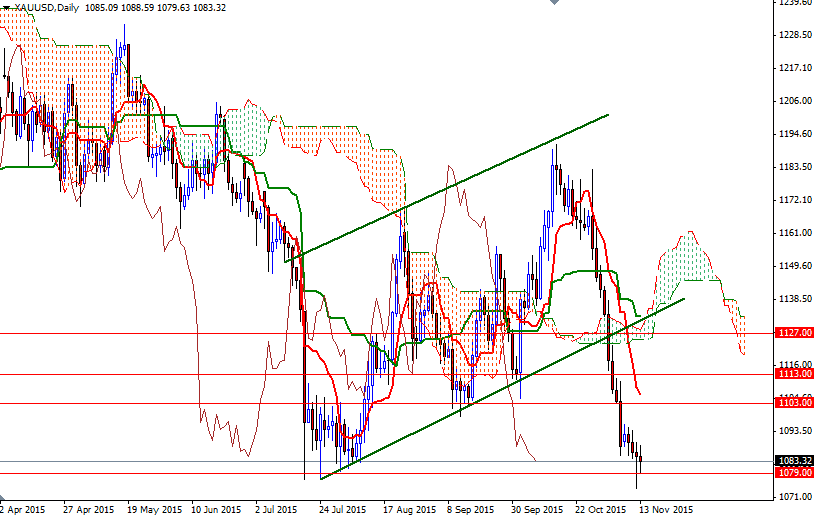
Task: Click the 17 Aug 2015 date label
Action: (410, 509)
